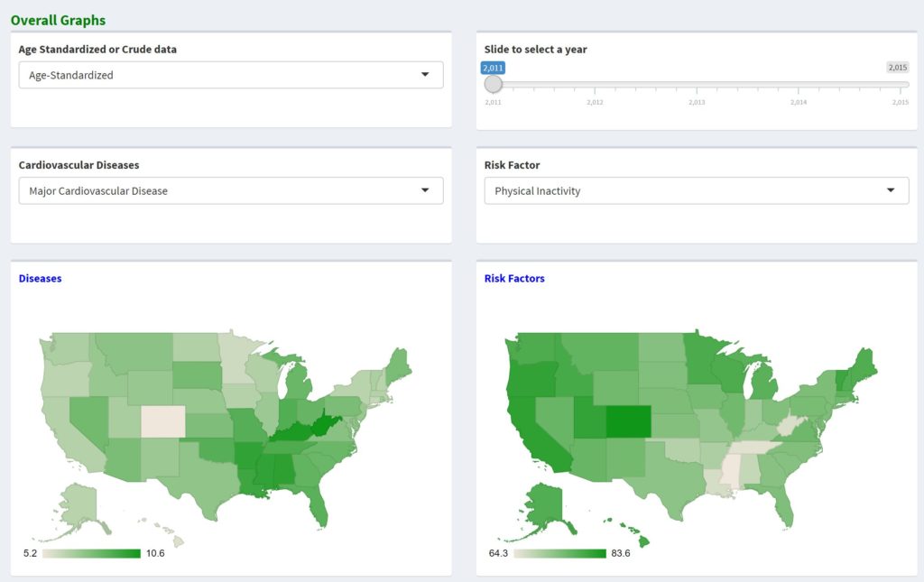Screen dimensions: 924x582
Task: Click the Risk Factors legend gradient bar
Action: click(559, 553)
